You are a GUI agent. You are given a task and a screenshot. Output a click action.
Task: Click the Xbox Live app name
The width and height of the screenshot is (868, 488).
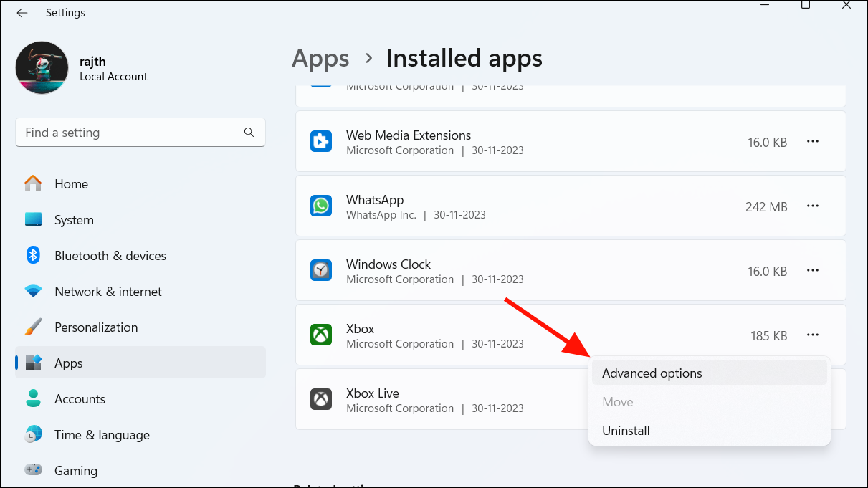[x=373, y=393]
